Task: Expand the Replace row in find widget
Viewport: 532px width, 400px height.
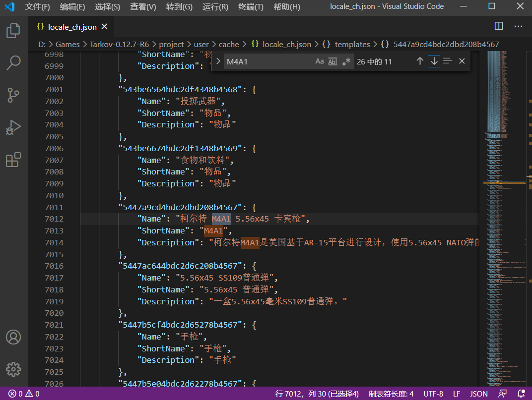Action: pos(218,61)
